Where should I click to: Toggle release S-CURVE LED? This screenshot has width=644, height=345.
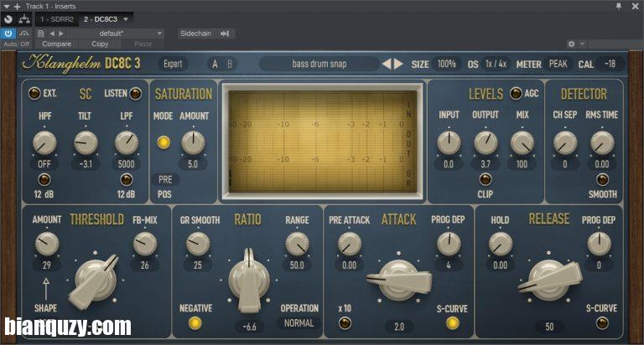click(x=602, y=323)
